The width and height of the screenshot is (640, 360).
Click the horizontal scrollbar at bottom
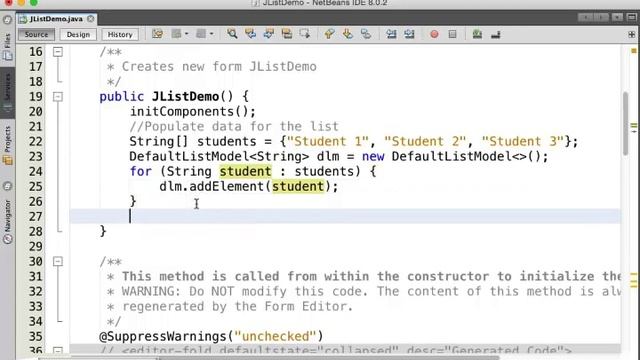pos(329,358)
